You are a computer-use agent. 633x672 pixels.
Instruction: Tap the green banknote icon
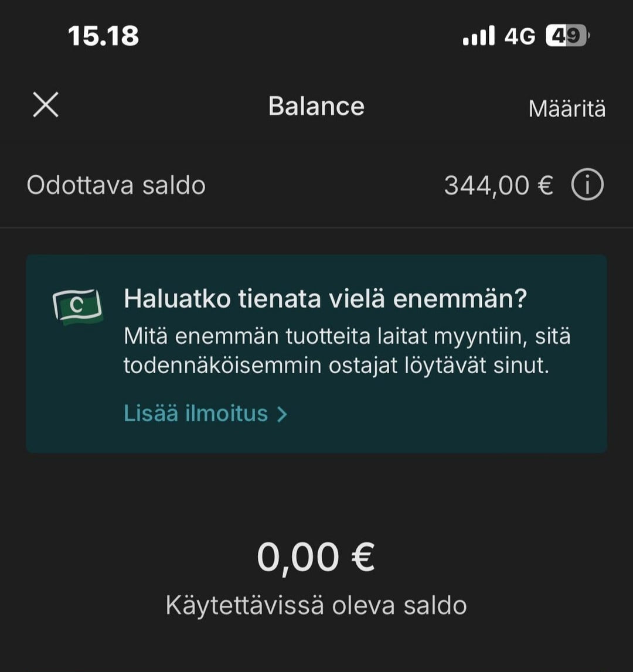78,307
